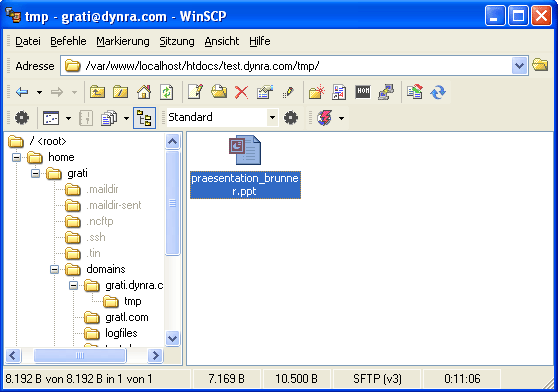The width and height of the screenshot is (560, 392).
Task: Synchronize with blue circular arrows icon
Action: (x=438, y=92)
